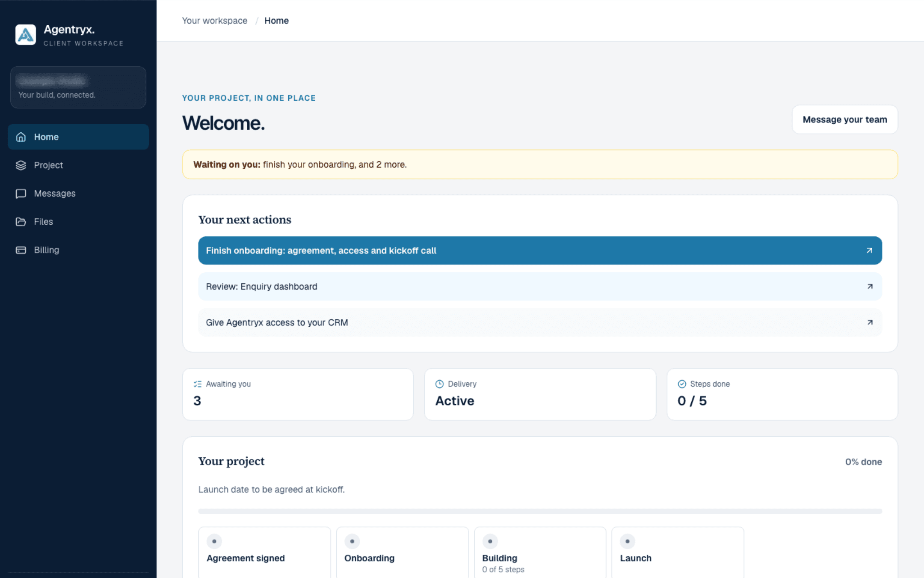Click the Agentryx logo icon
This screenshot has height=578, width=924.
click(26, 35)
